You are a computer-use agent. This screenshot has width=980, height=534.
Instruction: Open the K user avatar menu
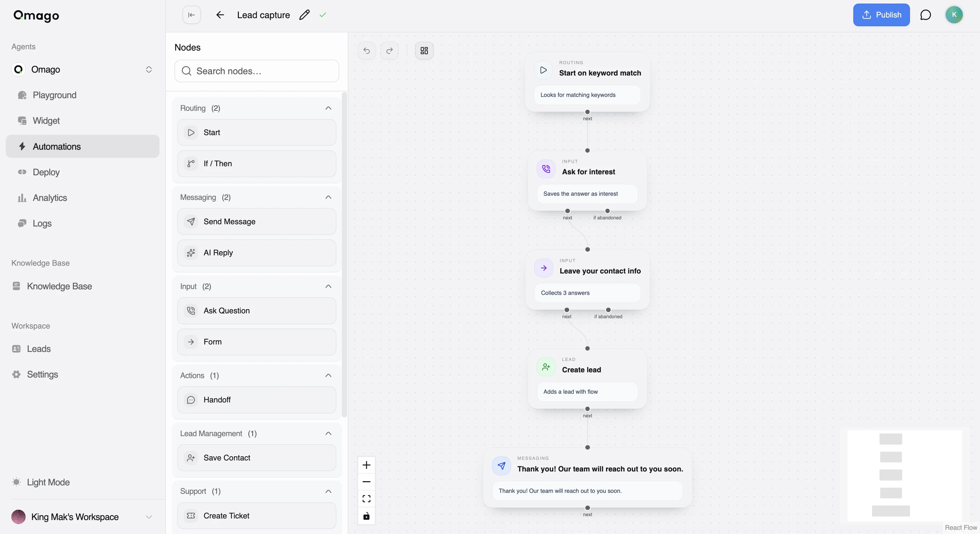click(954, 15)
